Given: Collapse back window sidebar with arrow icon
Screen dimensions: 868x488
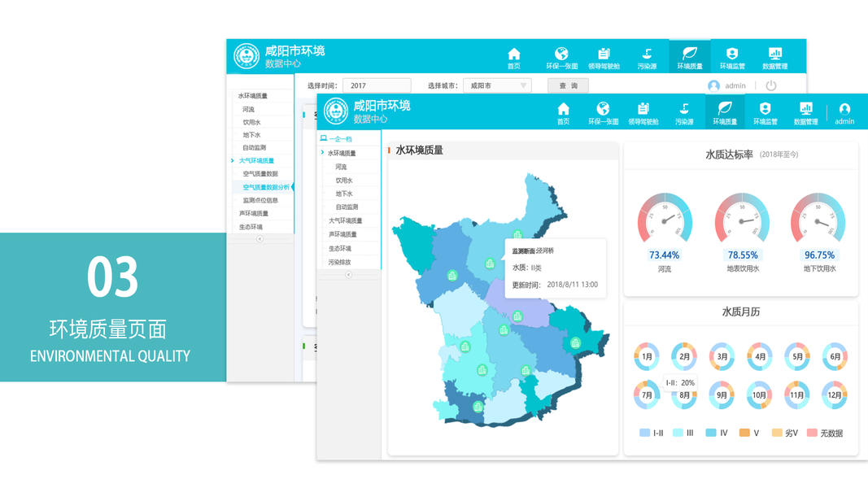Looking at the screenshot, I should 260,239.
